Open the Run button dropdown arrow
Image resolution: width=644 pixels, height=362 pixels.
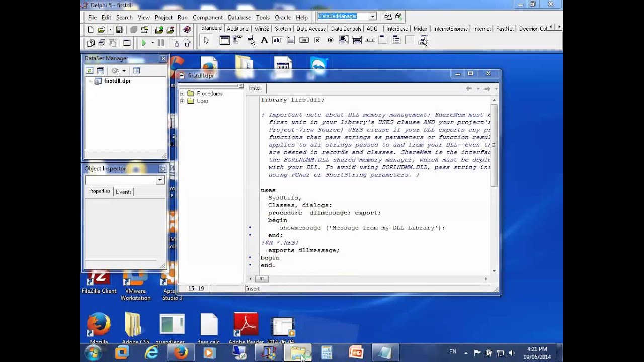(152, 43)
